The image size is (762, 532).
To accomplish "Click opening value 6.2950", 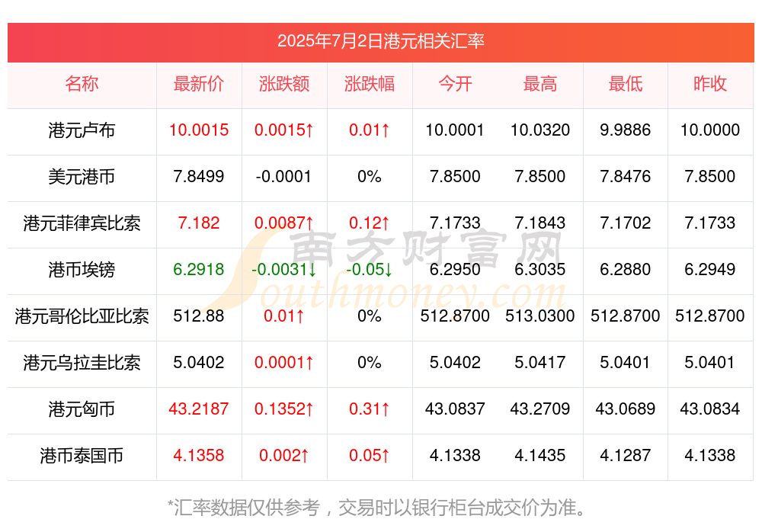I will (x=455, y=269).
